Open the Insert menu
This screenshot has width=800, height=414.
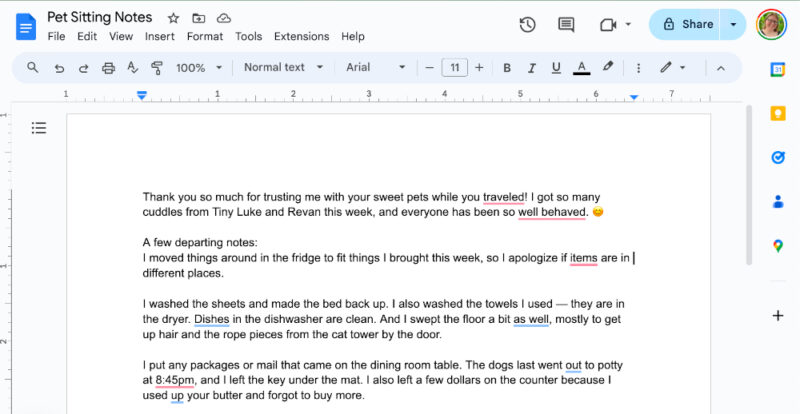[x=160, y=36]
